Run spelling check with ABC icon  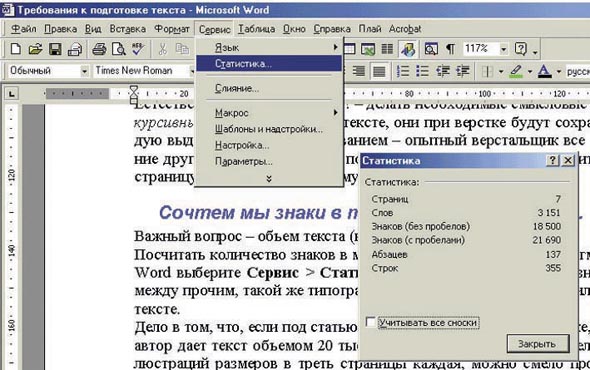(138, 49)
